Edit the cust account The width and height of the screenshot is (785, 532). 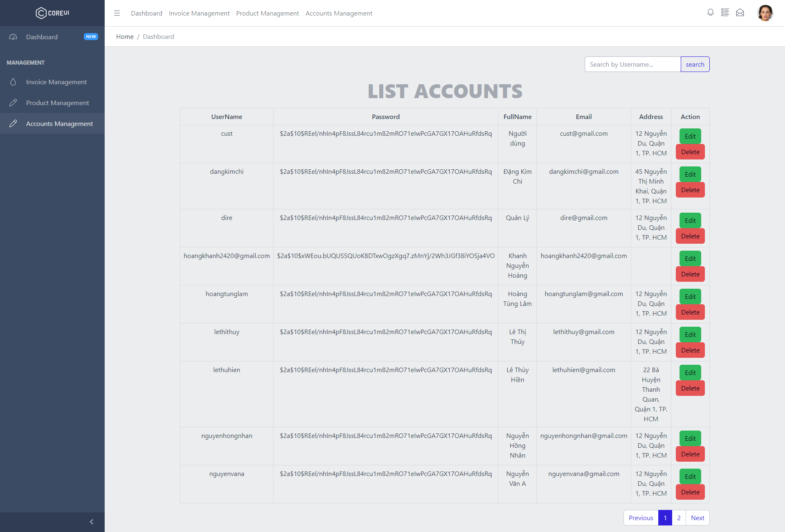tap(690, 136)
